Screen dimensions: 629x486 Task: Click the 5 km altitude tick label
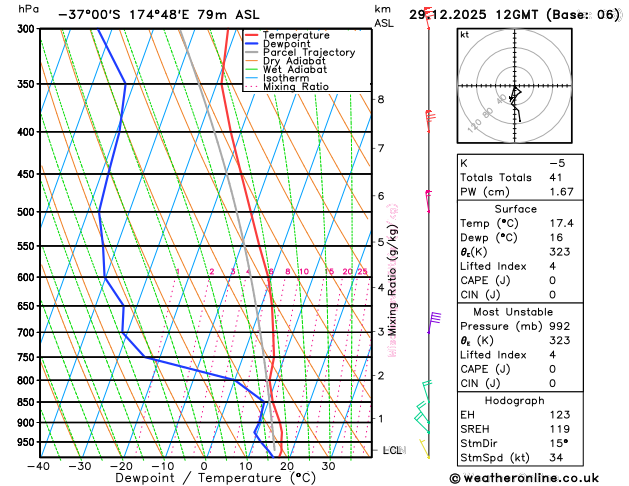[381, 242]
